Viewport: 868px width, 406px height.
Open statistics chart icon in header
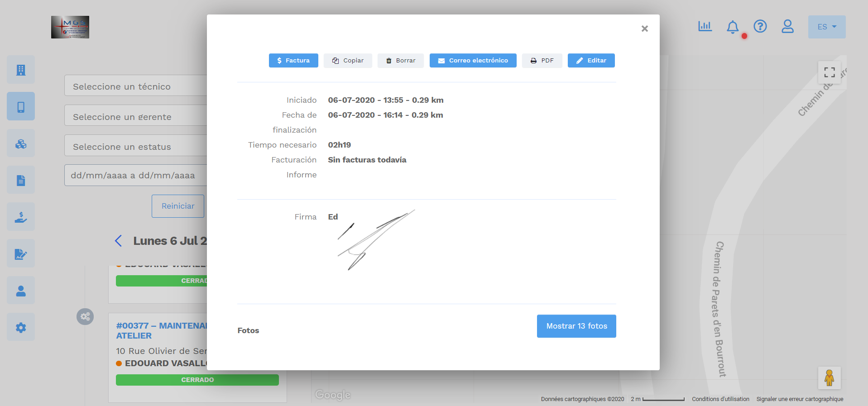[x=705, y=26]
